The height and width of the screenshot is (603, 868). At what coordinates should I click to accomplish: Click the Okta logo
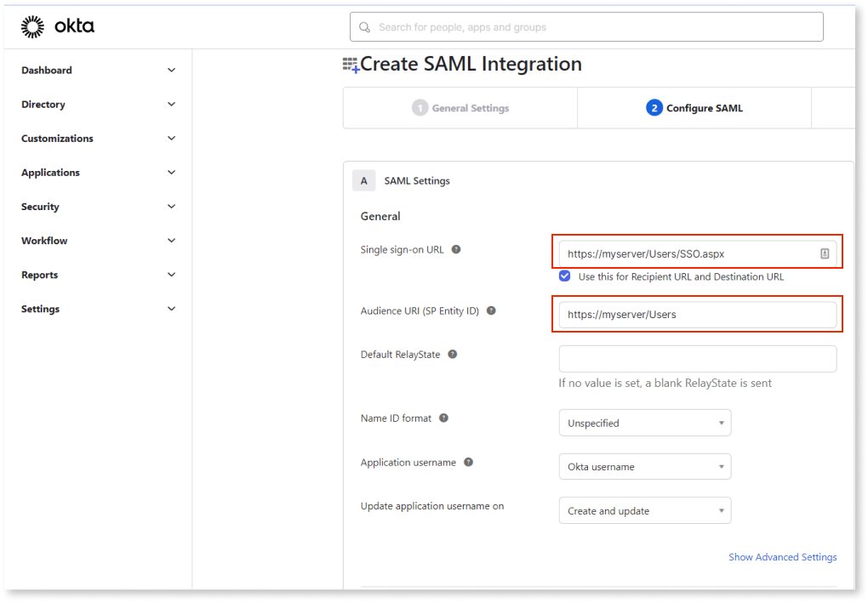(x=58, y=27)
